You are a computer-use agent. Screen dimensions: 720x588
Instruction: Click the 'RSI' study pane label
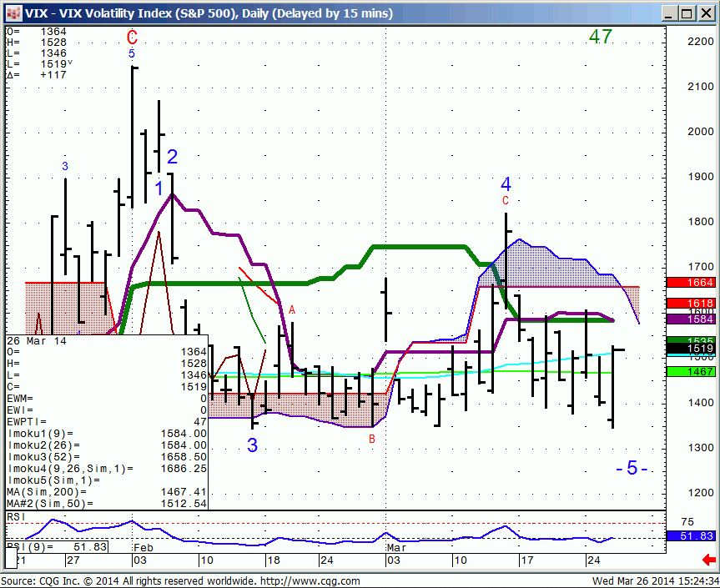17,517
